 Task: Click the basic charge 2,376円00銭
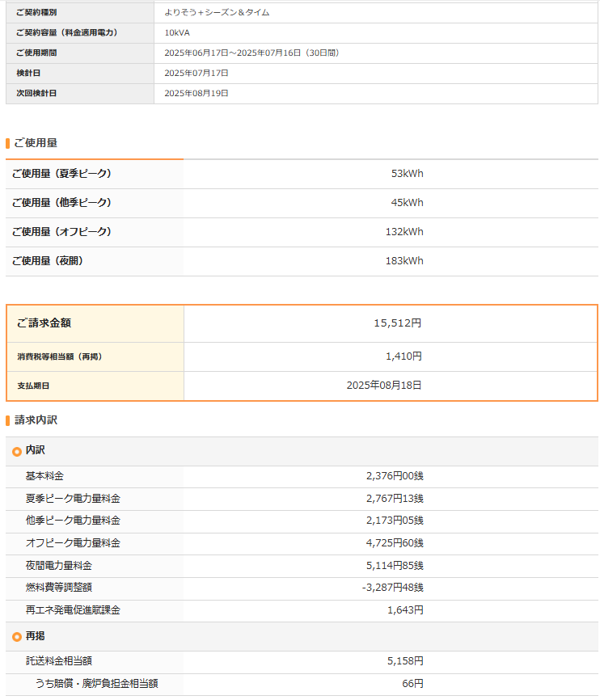pos(395,476)
